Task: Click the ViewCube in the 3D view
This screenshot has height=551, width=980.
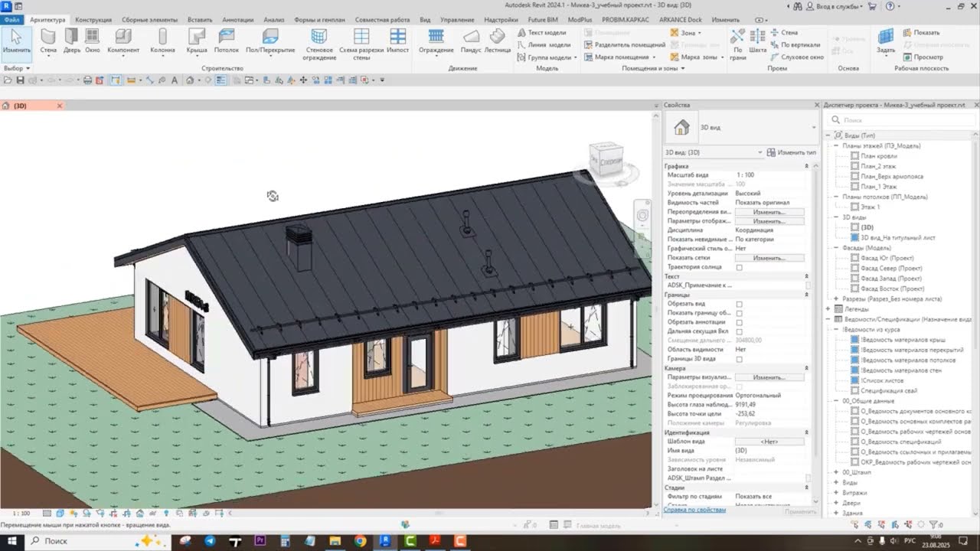Action: (609, 160)
